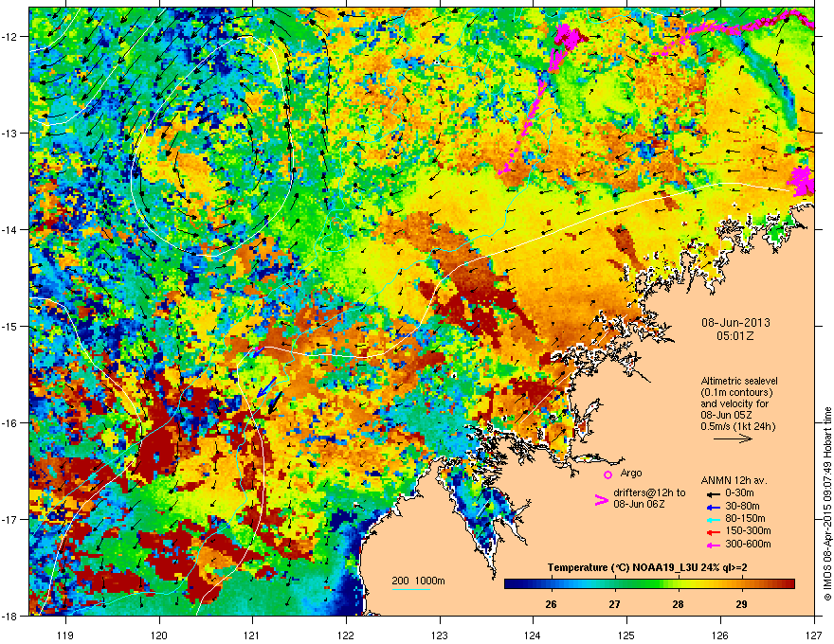The image size is (834, 644).
Task: Click the 'ANMN 12h av.' heading
Action: pyautogui.click(x=734, y=481)
